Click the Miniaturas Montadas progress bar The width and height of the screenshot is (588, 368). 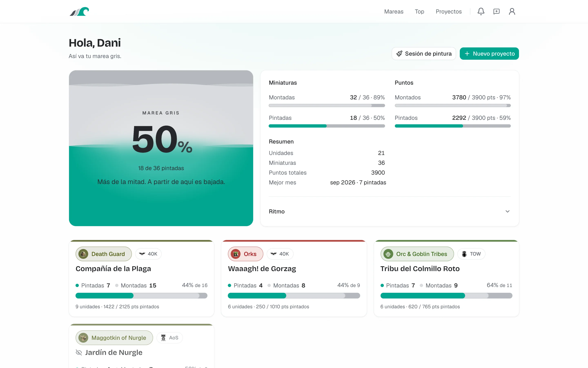click(x=327, y=105)
